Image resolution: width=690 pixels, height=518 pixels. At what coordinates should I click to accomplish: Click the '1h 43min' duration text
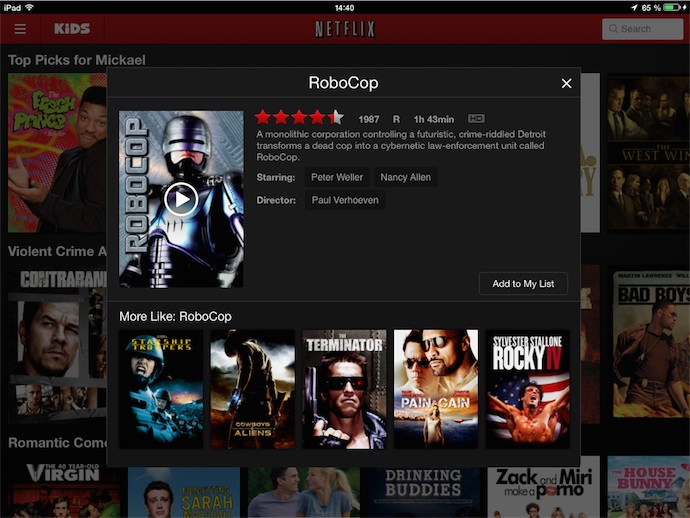[433, 119]
